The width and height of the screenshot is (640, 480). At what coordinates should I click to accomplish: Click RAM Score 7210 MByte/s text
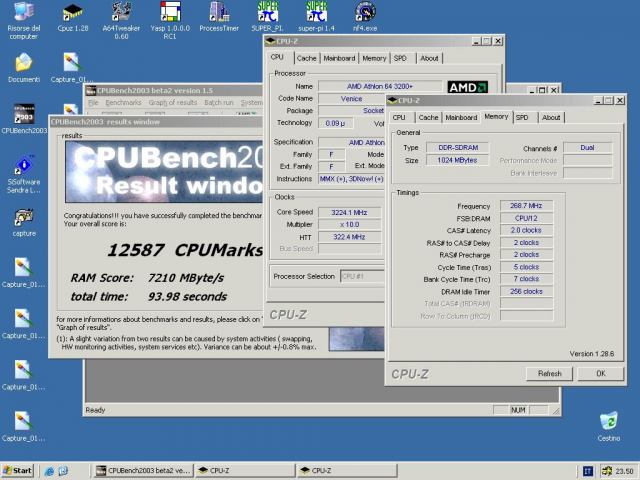(147, 278)
